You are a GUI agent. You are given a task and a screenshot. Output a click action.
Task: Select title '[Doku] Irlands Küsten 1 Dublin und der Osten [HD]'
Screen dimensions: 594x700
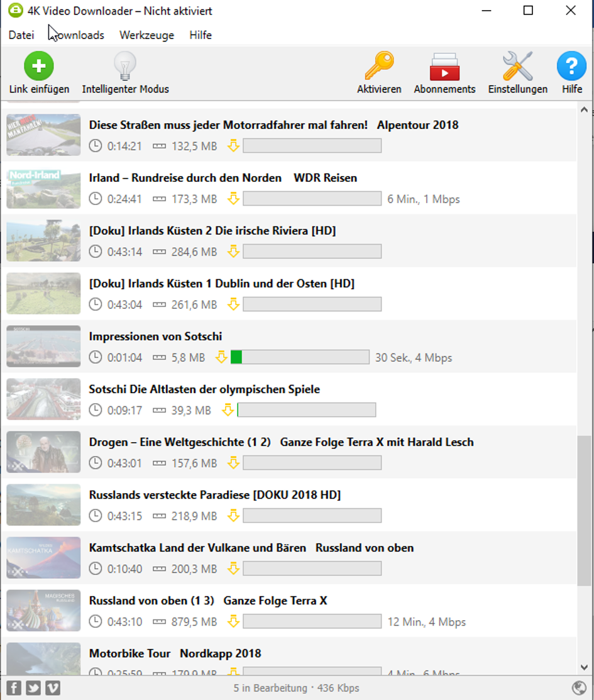[x=222, y=284]
